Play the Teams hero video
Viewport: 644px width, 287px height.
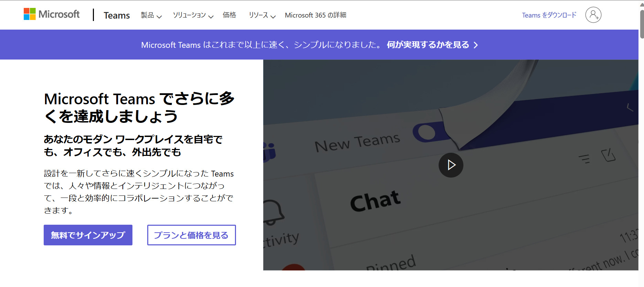coord(451,165)
